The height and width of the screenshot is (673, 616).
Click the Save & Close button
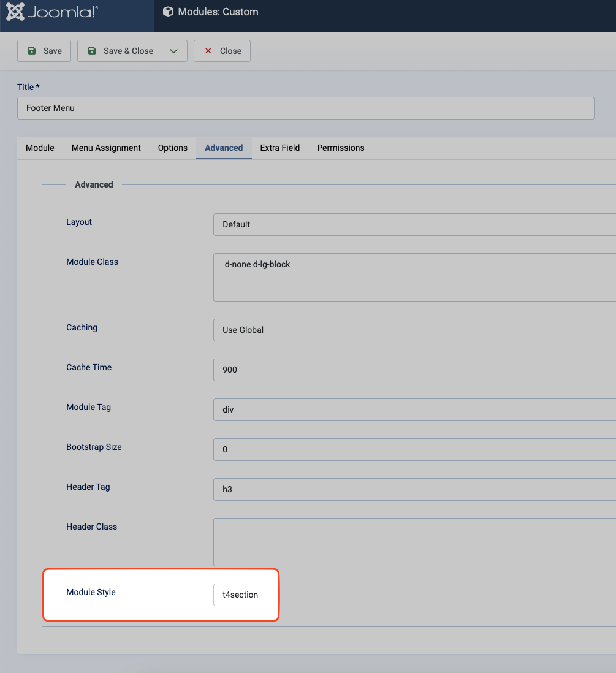point(120,51)
